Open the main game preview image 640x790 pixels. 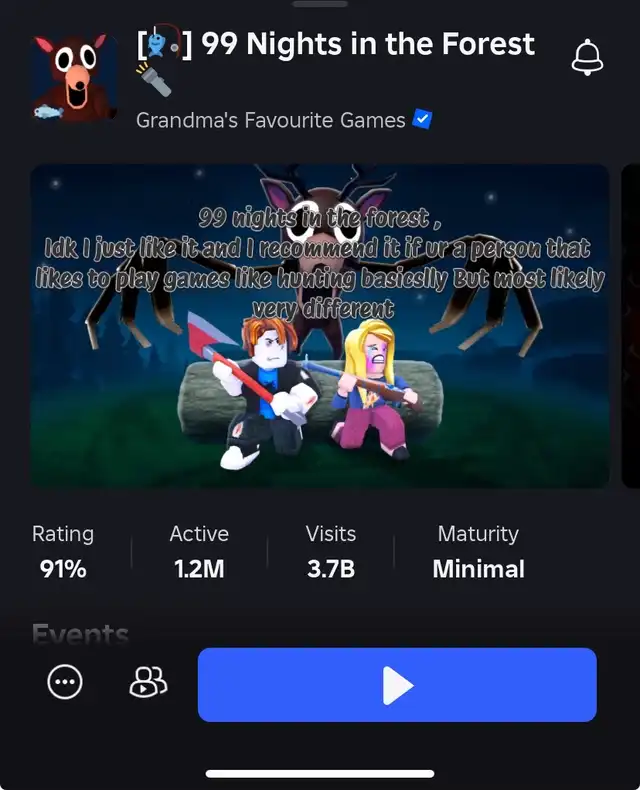click(320, 326)
